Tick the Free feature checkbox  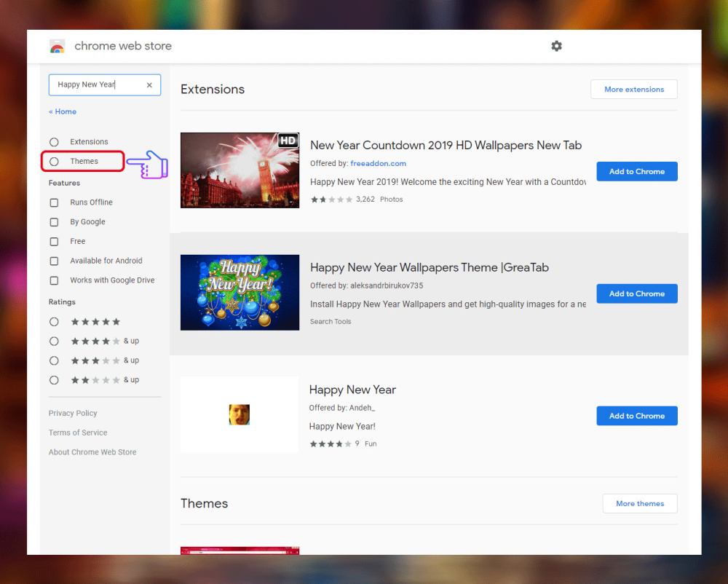[x=54, y=242]
